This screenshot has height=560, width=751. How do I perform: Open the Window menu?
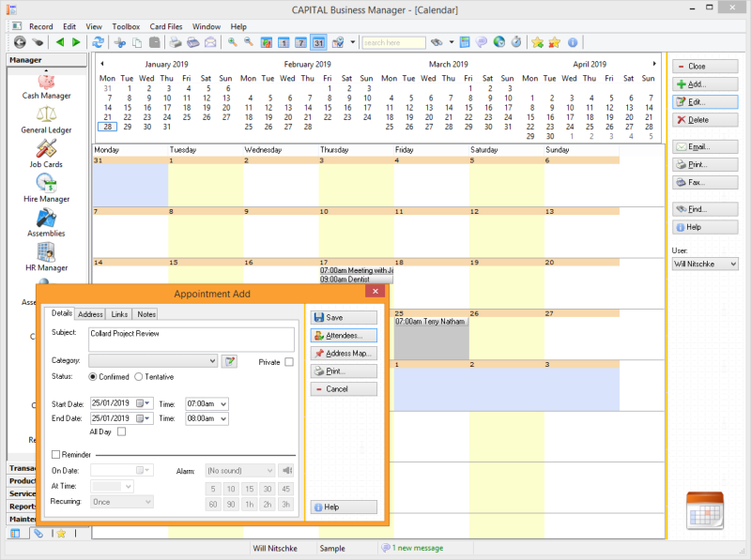click(207, 26)
